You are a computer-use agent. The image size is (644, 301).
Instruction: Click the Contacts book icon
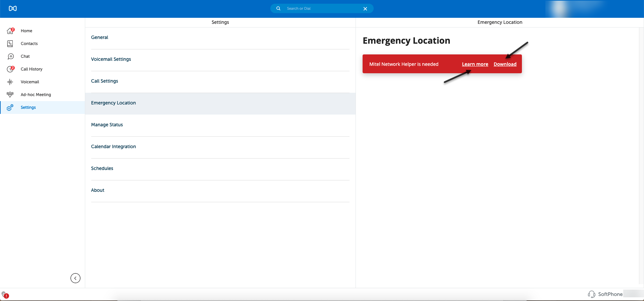tap(10, 44)
